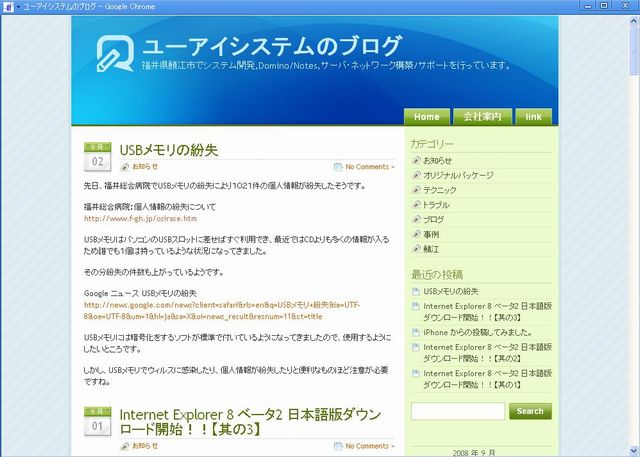Open the トラブル category
This screenshot has width=640, height=457.
(436, 204)
